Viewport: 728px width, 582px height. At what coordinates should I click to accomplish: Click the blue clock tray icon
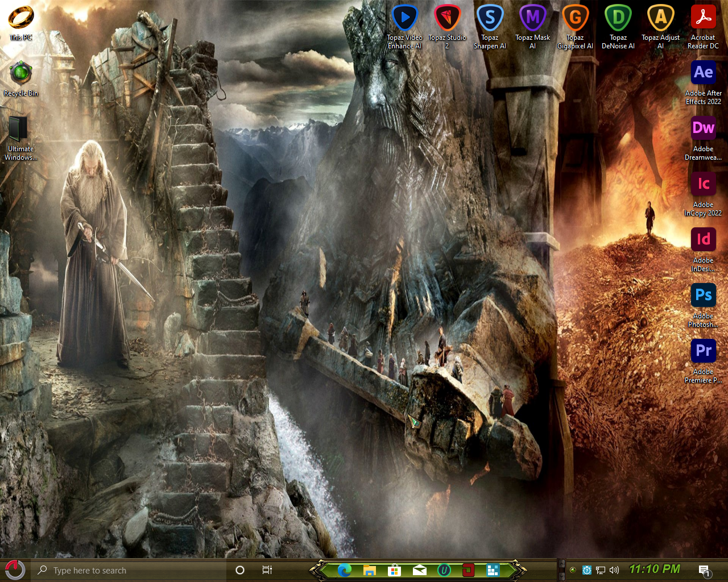587,570
